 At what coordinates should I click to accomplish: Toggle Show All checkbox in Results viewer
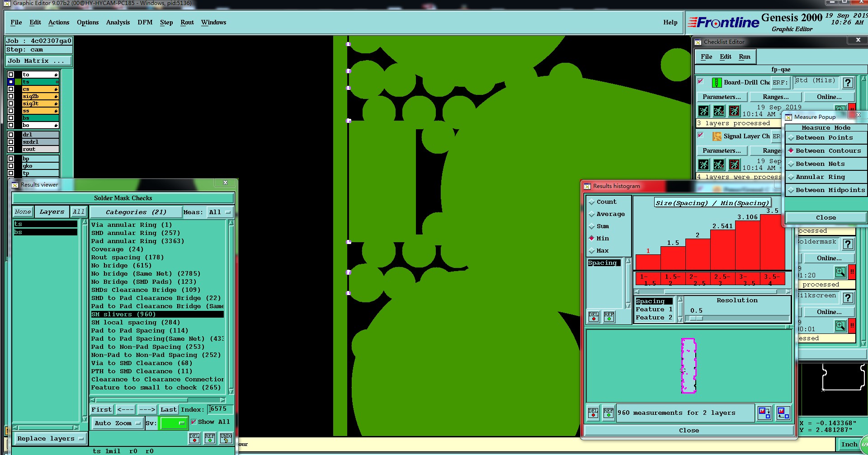[193, 422]
